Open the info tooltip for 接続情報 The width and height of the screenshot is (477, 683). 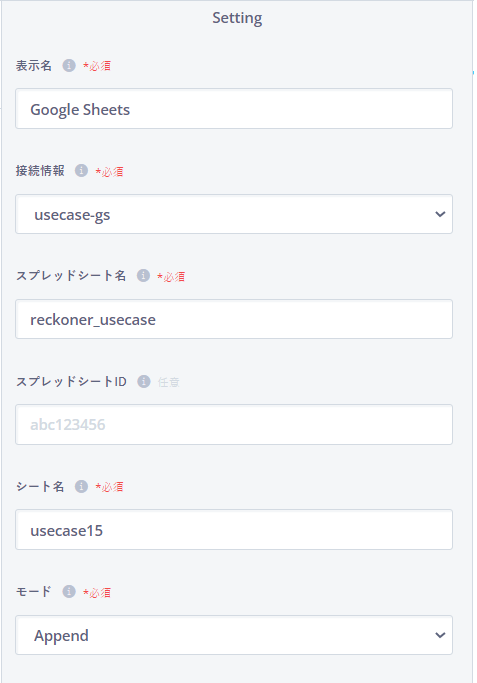click(x=81, y=171)
